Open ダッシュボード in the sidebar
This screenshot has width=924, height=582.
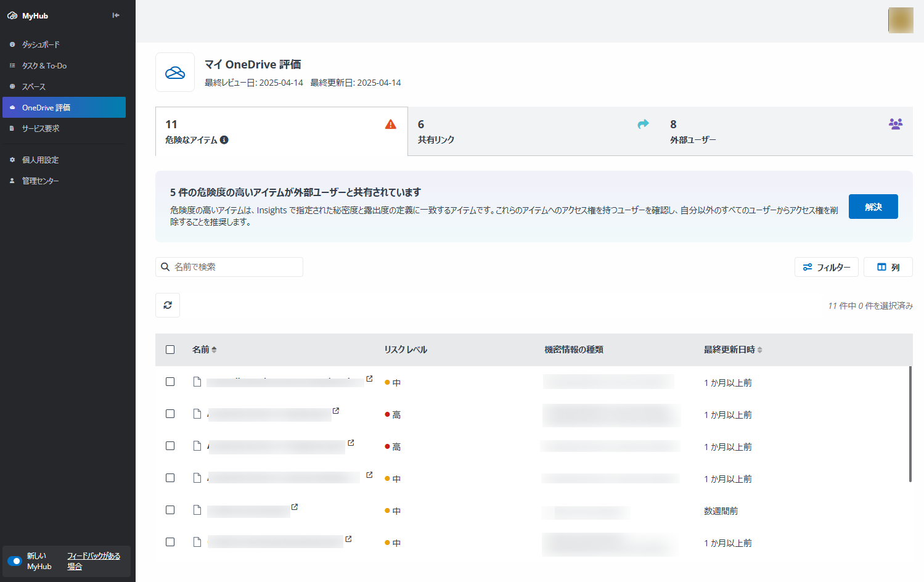click(64, 44)
